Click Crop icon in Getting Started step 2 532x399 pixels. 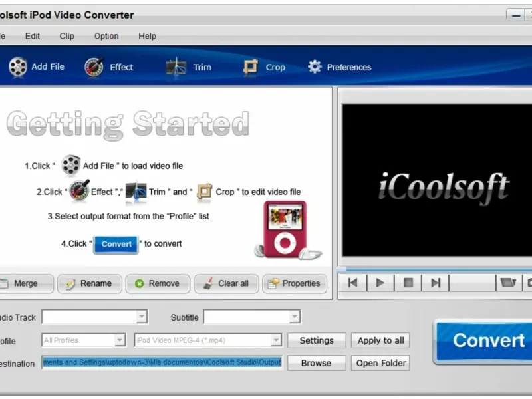point(204,192)
